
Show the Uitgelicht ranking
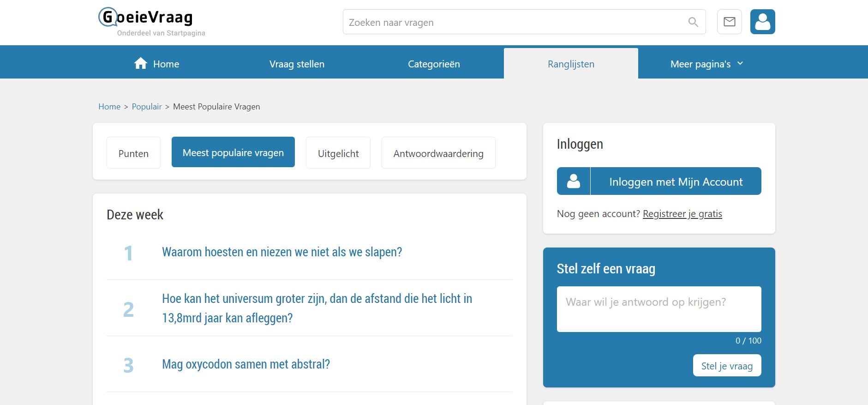tap(338, 153)
